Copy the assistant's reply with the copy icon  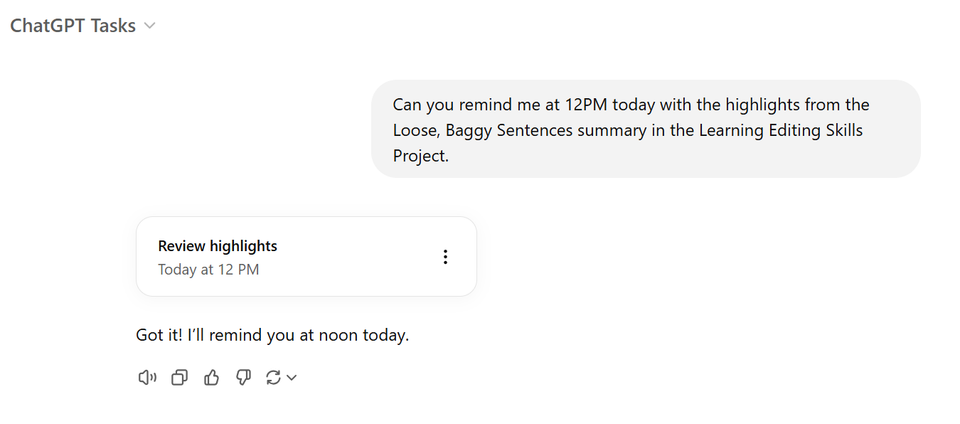click(179, 377)
